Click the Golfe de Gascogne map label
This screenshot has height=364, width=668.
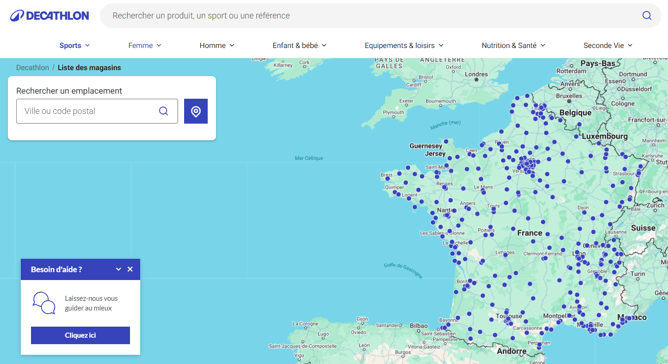(x=403, y=270)
